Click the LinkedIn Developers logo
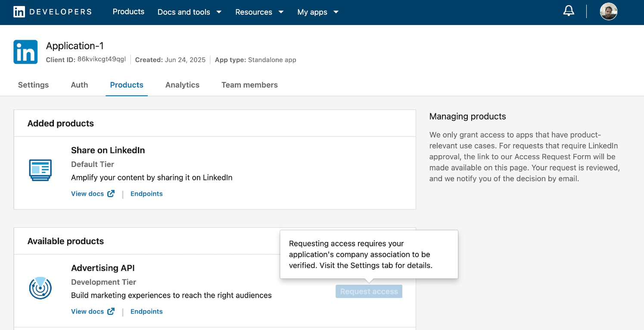The image size is (644, 330). 53,12
